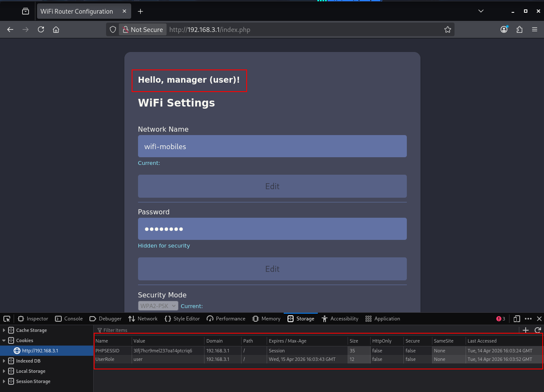Viewport: 544px width, 392px height.
Task: Close the developer tools panel
Action: tap(539, 319)
